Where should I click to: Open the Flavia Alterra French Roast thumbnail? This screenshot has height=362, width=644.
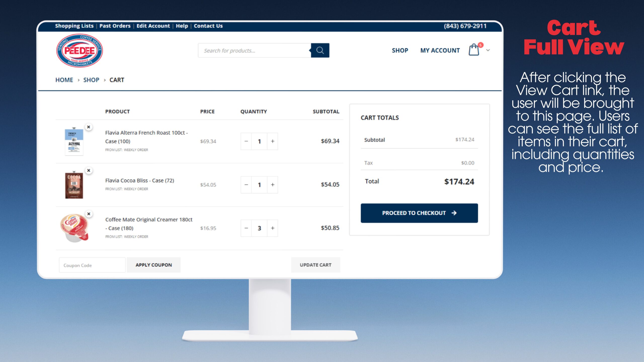(74, 142)
